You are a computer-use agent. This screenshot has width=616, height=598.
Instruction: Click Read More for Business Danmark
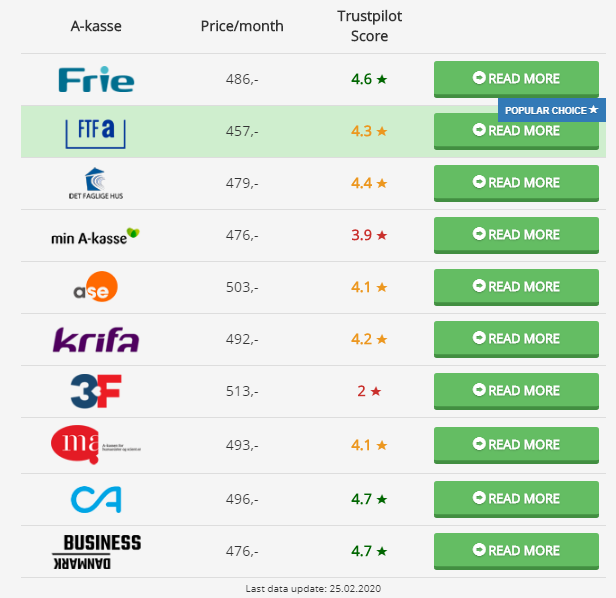(x=516, y=551)
